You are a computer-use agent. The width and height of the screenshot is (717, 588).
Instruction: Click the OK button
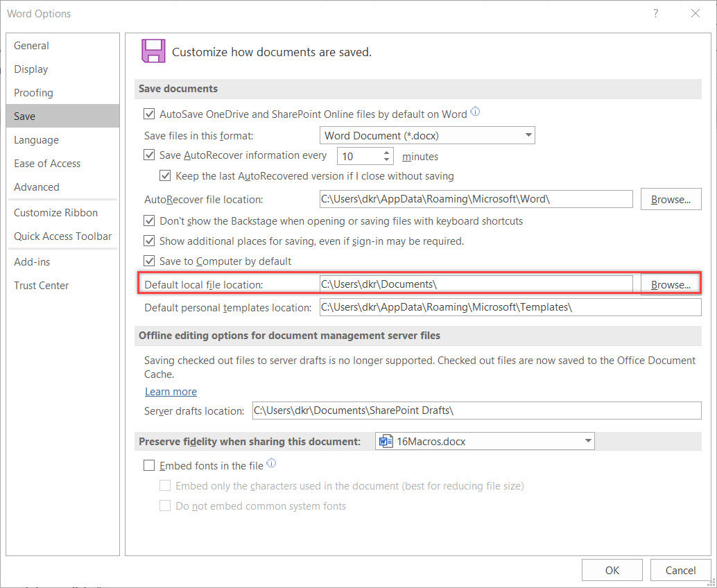coord(612,570)
